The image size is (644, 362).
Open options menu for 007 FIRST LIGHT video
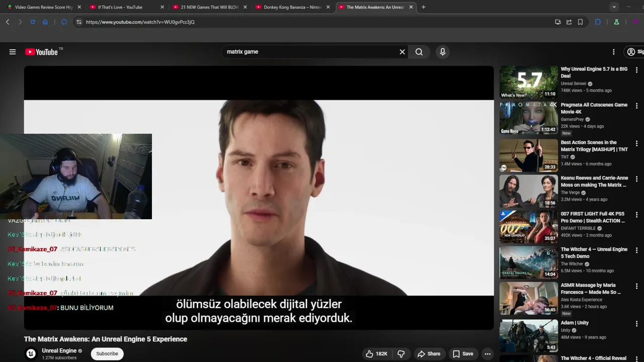click(x=636, y=215)
